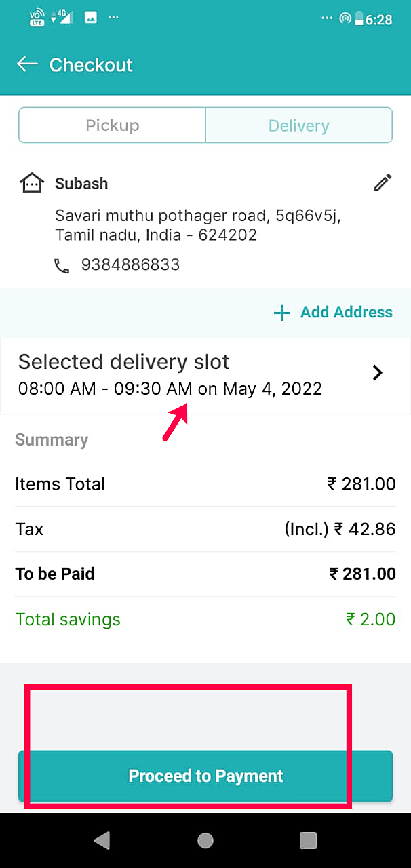Image resolution: width=411 pixels, height=868 pixels.
Task: Tap the back arrow in Checkout header
Action: tap(27, 64)
